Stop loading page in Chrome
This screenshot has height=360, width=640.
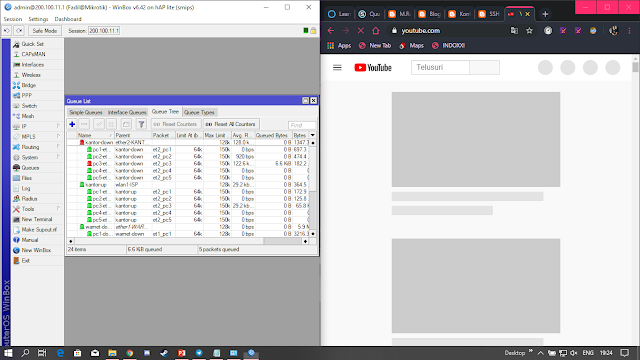coord(360,31)
